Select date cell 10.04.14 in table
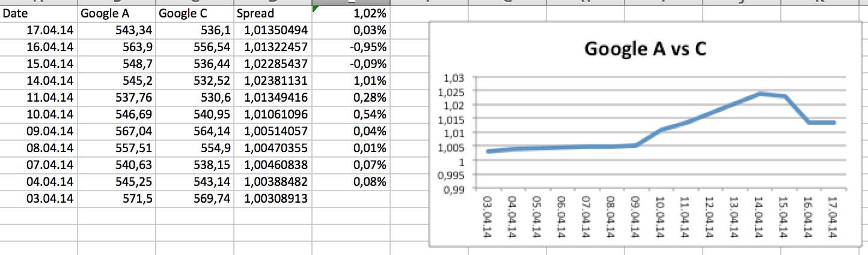 click(39, 114)
